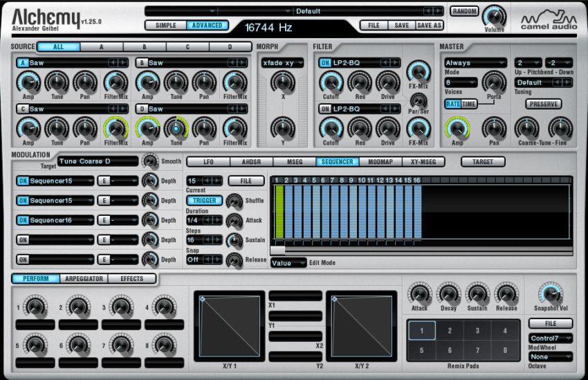Screen dimensions: 588x380
Task: Click the Coarse Tune knob
Action: (x=526, y=128)
